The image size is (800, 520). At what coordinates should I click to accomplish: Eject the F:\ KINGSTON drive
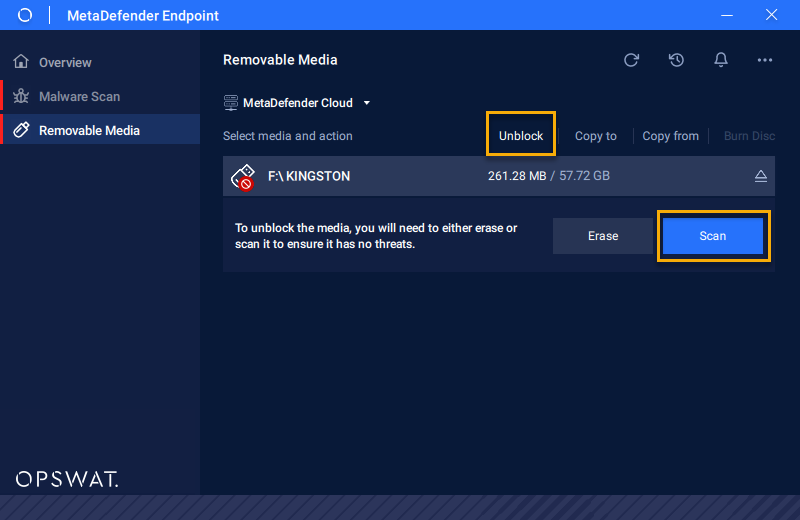[760, 176]
